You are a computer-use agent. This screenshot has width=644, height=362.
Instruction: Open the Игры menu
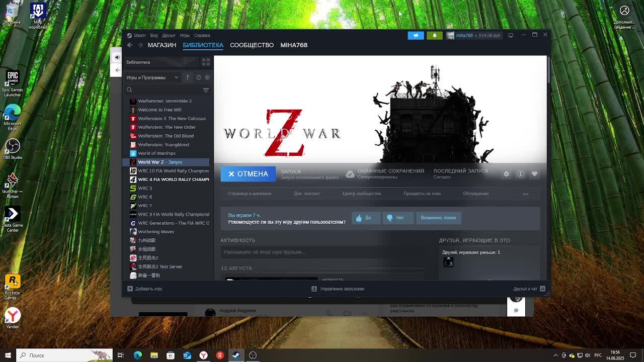pyautogui.click(x=185, y=35)
